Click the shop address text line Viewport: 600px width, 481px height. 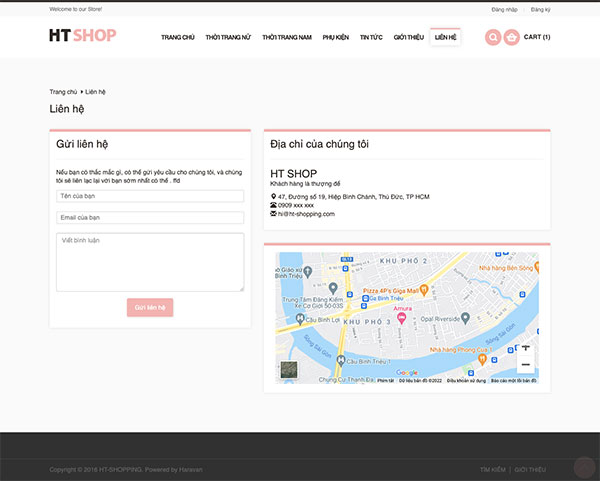tap(354, 197)
